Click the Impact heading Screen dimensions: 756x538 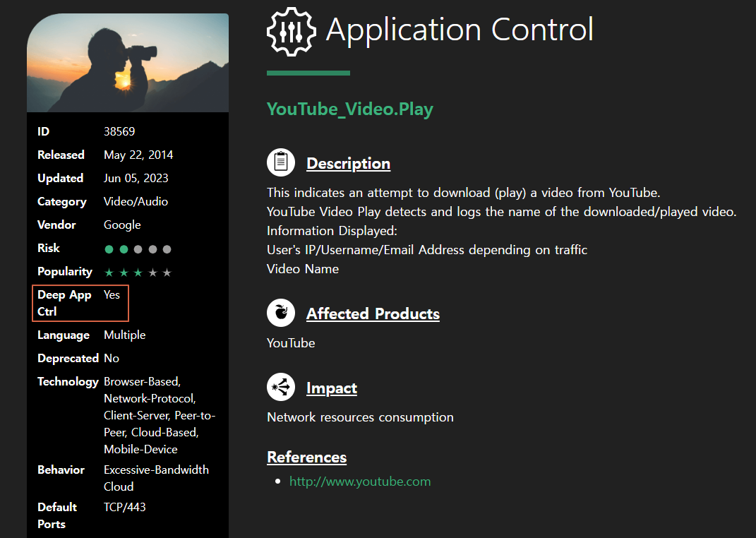[332, 388]
